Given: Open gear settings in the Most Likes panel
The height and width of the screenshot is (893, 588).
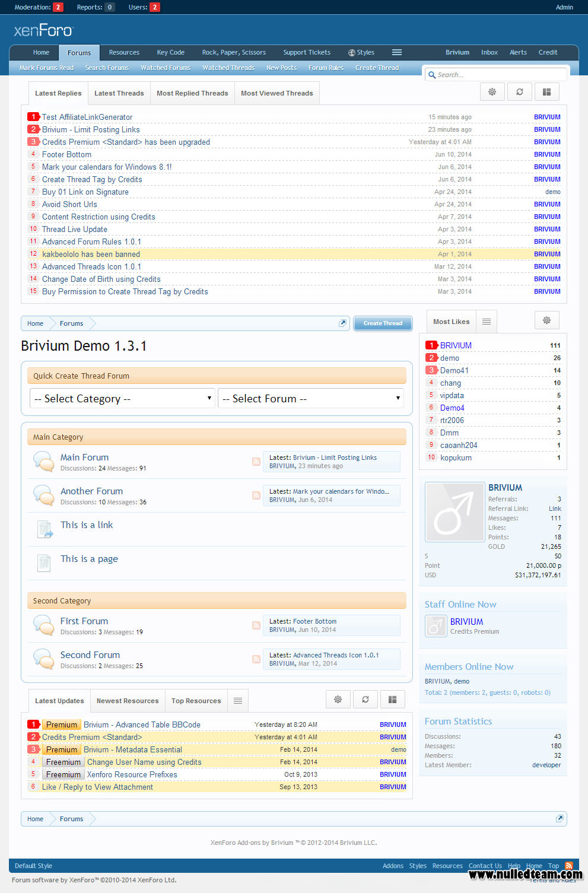Looking at the screenshot, I should pyautogui.click(x=547, y=320).
